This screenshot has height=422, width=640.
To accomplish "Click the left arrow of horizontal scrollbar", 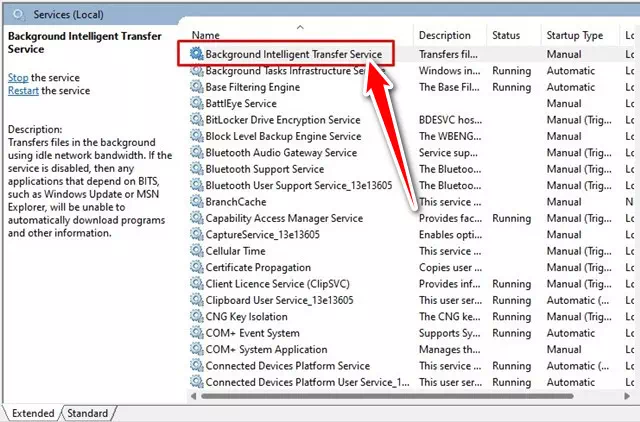I will pos(193,396).
